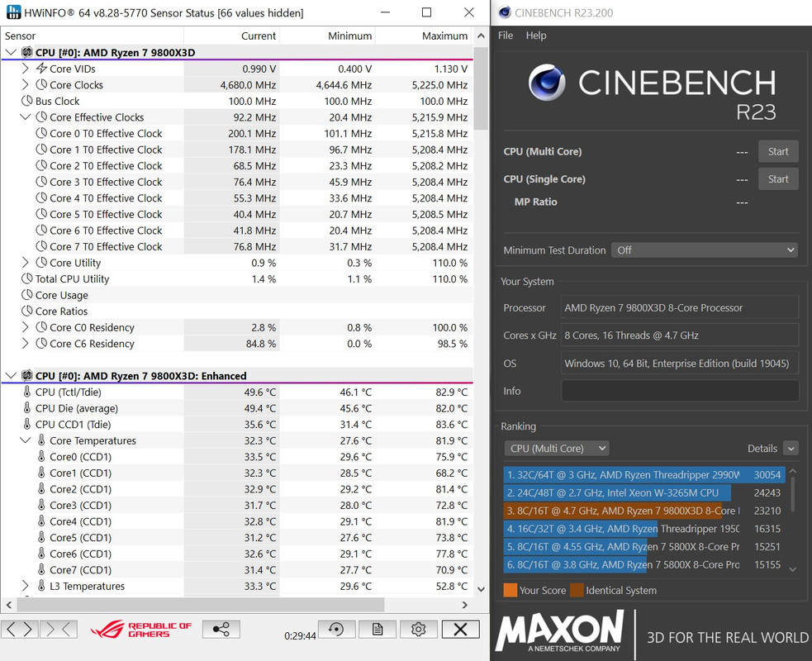Image resolution: width=812 pixels, height=661 pixels.
Task: Collapse the Core Effective Clocks group
Action: tap(25, 117)
